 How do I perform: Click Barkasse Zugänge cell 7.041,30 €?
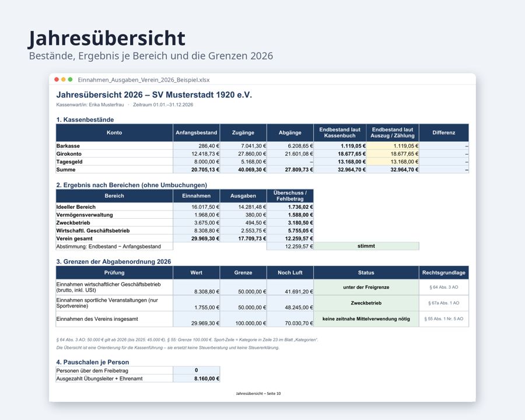(x=243, y=146)
